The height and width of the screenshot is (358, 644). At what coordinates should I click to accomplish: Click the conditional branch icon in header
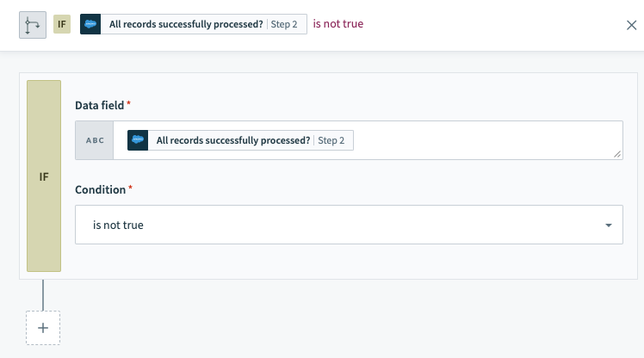tap(32, 24)
